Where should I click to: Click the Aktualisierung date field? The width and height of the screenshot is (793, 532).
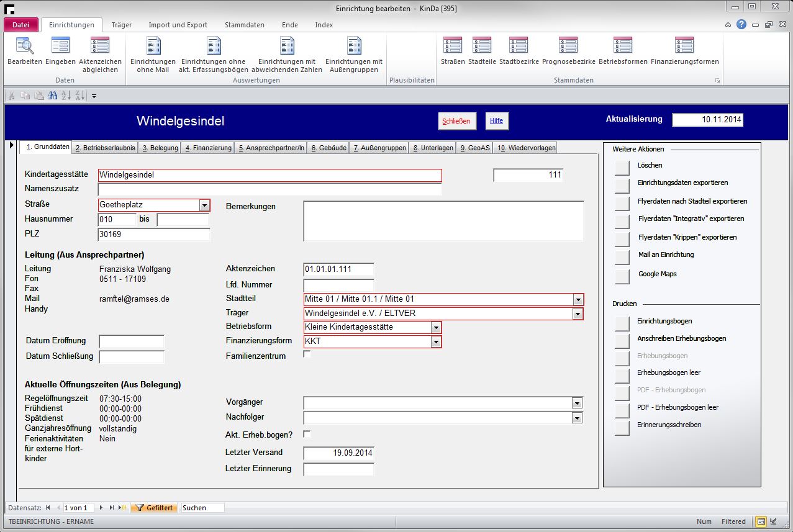pos(707,120)
